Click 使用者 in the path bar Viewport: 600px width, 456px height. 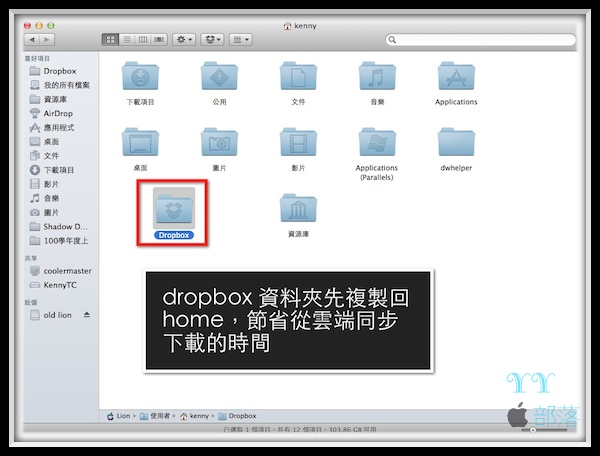(155, 416)
